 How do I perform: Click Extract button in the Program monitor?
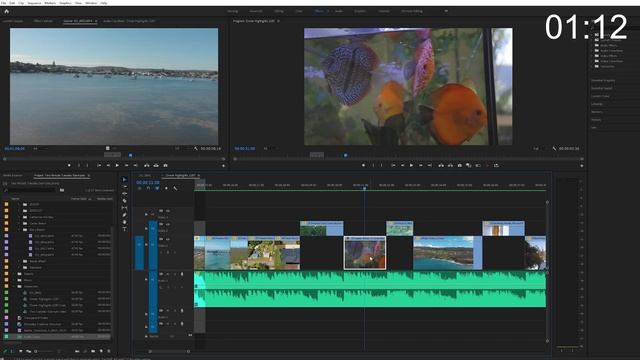[x=450, y=165]
